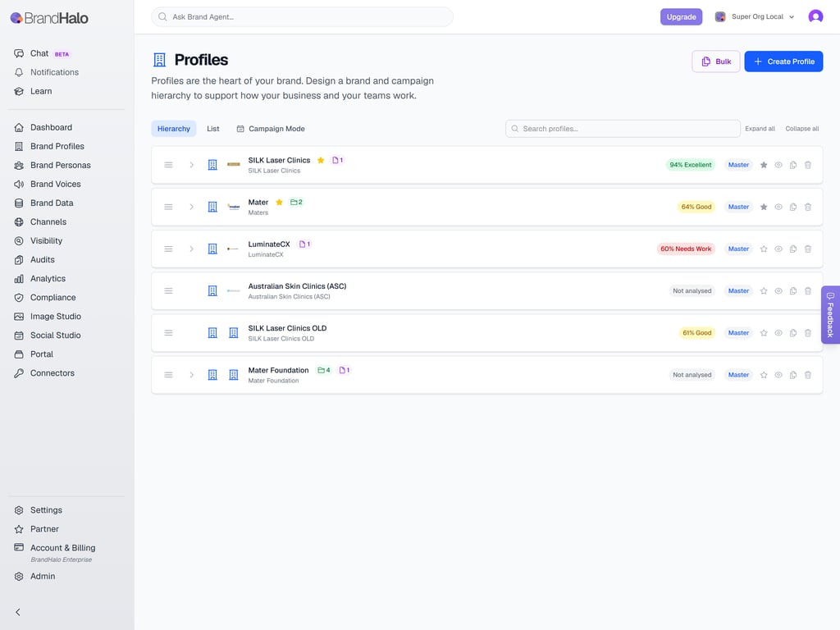Click the Bulk button
Screen dimensions: 840x630
click(x=715, y=61)
